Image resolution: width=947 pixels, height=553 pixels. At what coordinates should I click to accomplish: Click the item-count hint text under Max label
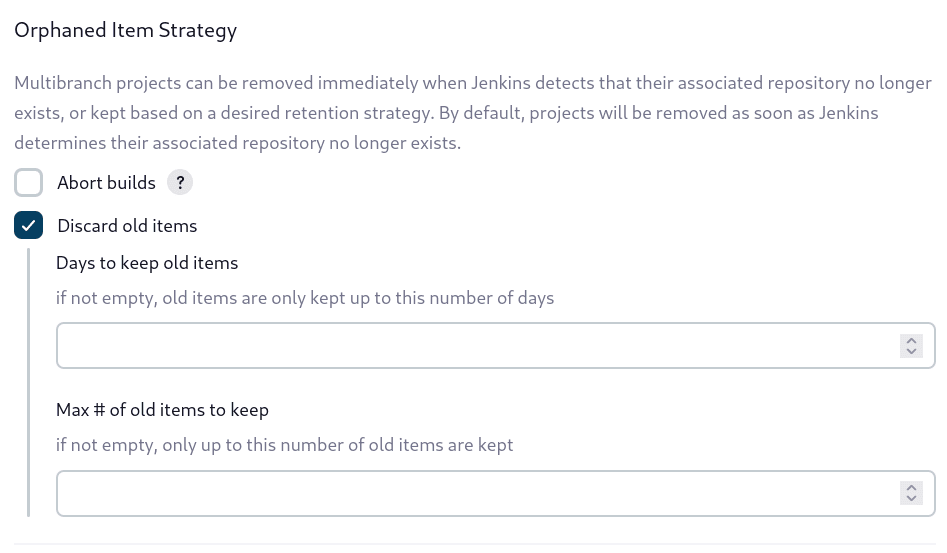pyautogui.click(x=284, y=445)
